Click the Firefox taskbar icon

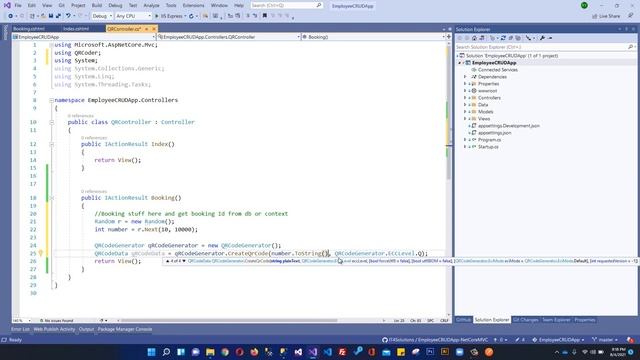pyautogui.click(x=254, y=352)
